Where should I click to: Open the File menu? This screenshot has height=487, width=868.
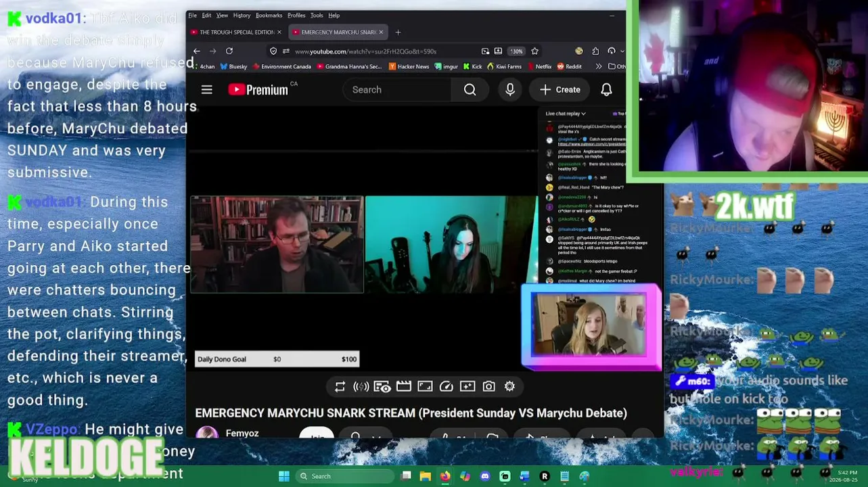click(x=193, y=16)
